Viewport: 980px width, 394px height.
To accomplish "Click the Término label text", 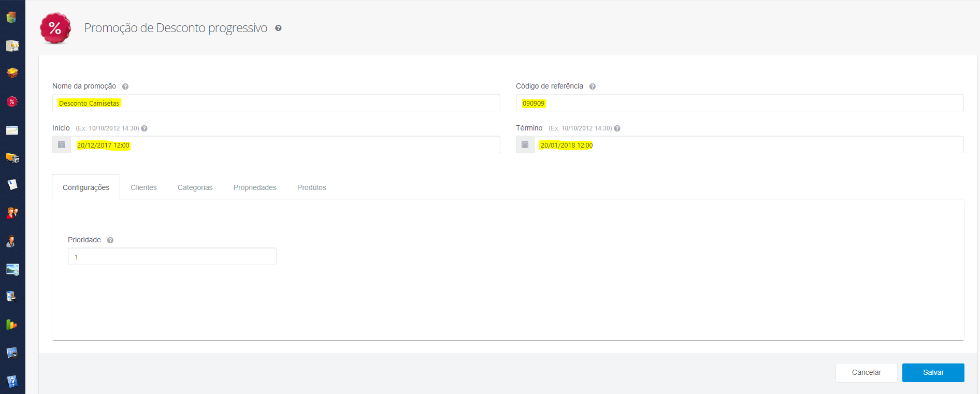I will [x=529, y=128].
